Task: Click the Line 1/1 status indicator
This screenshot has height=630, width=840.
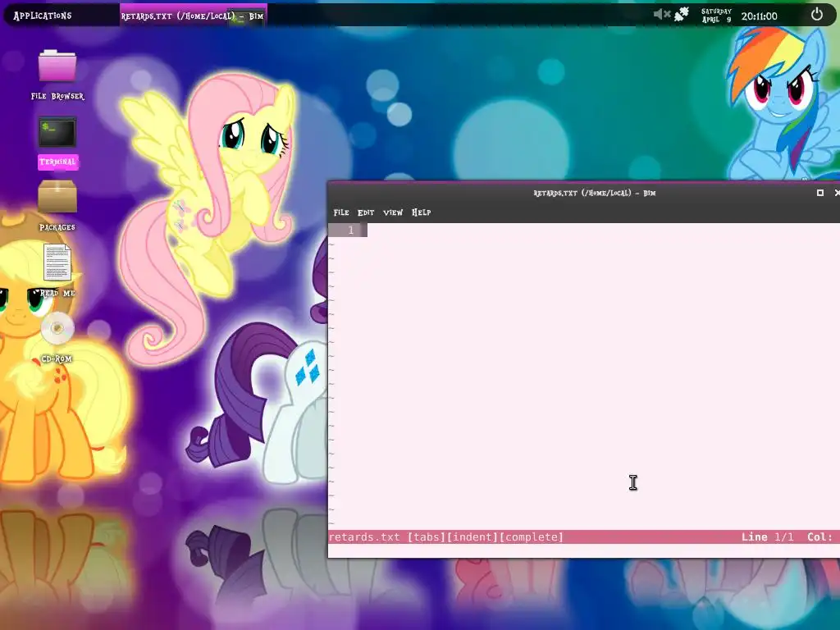Action: [767, 536]
